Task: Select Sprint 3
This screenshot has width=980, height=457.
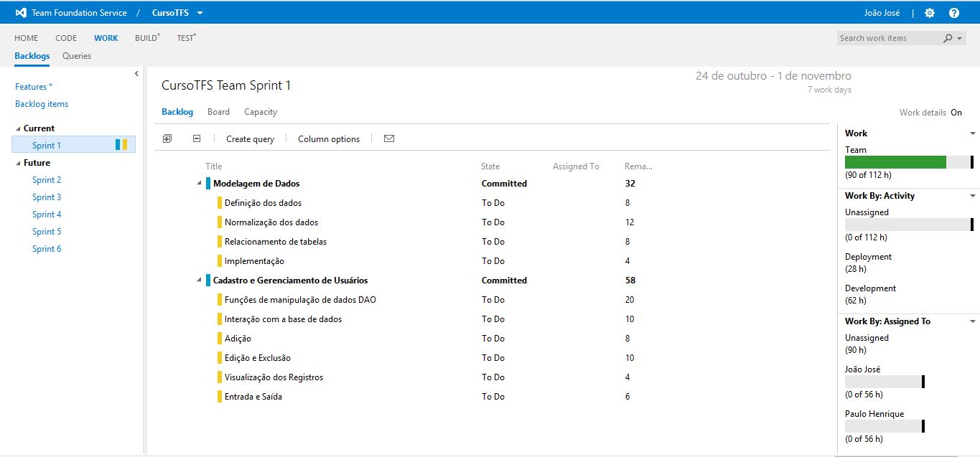Action: 47,197
